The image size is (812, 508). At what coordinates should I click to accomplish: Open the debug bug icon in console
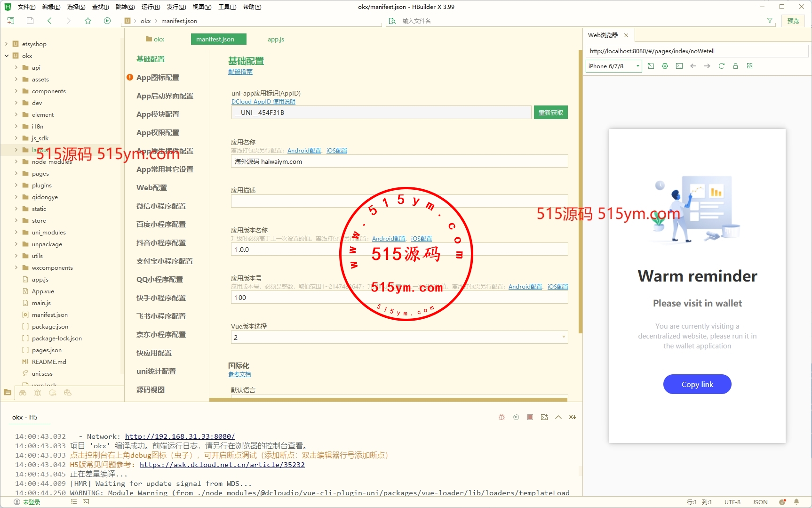[502, 417]
